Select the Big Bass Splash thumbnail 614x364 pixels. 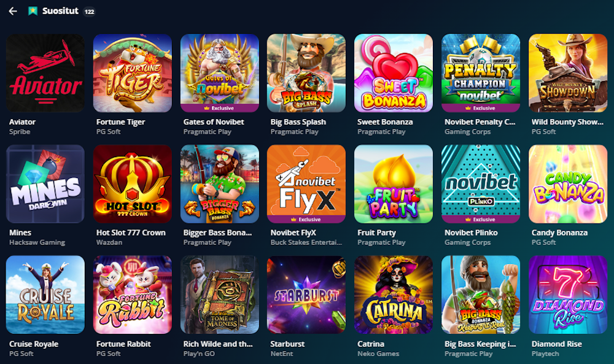pyautogui.click(x=306, y=73)
